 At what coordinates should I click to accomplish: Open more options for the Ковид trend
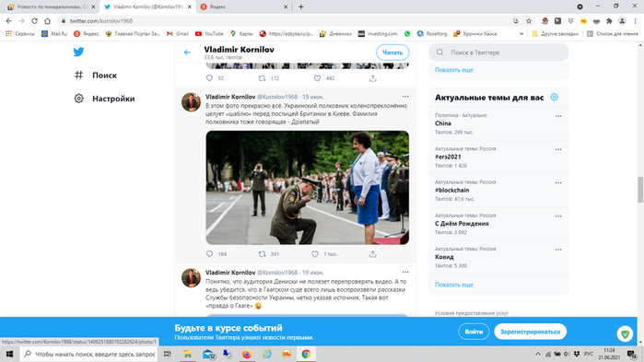click(x=558, y=250)
